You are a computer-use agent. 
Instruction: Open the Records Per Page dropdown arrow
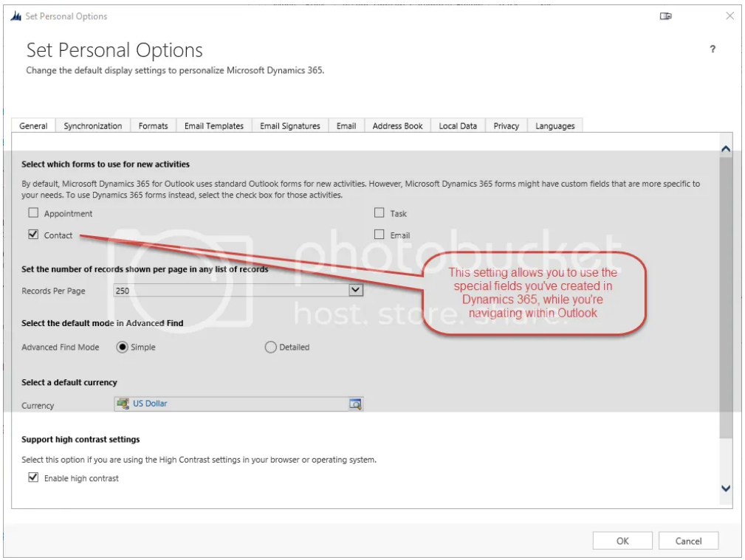pyautogui.click(x=355, y=290)
